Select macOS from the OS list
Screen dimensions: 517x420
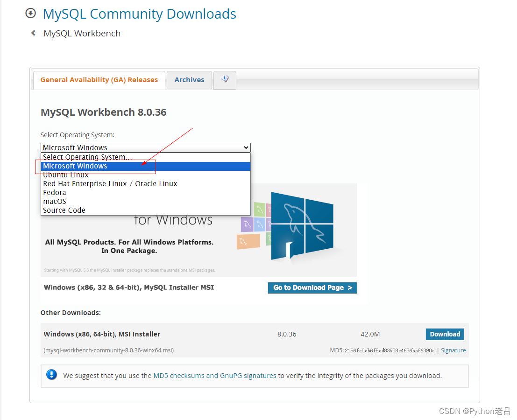tap(145, 202)
